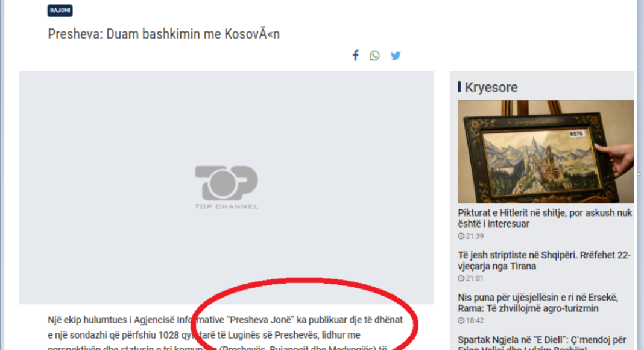Click the clock icon beside 21:39
The width and height of the screenshot is (644, 350).
(x=461, y=236)
